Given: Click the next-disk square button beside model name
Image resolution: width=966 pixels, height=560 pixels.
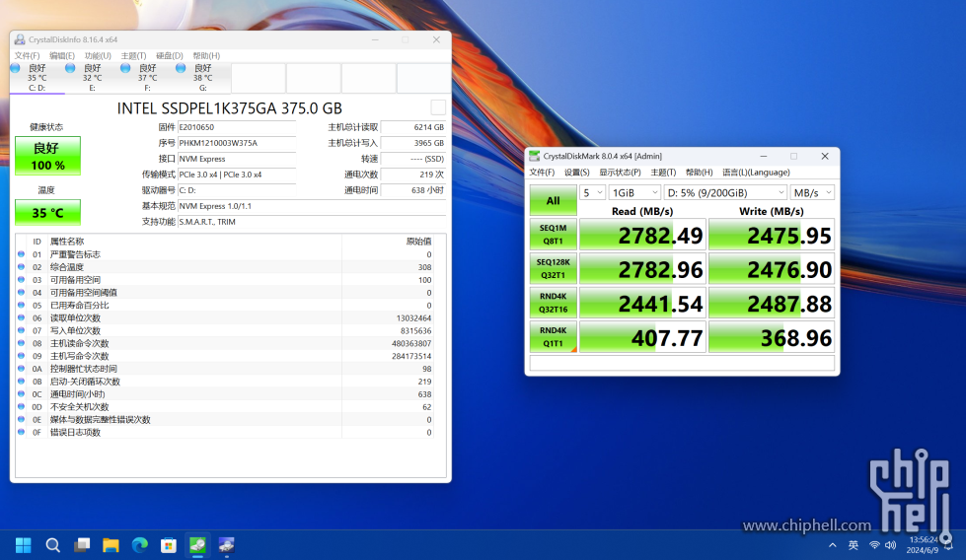Looking at the screenshot, I should point(438,107).
